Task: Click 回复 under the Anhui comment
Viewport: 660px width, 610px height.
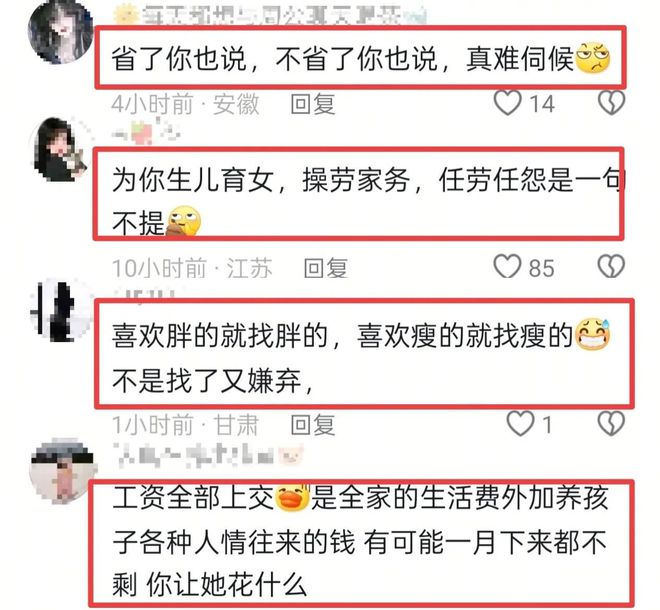Action: [x=313, y=104]
